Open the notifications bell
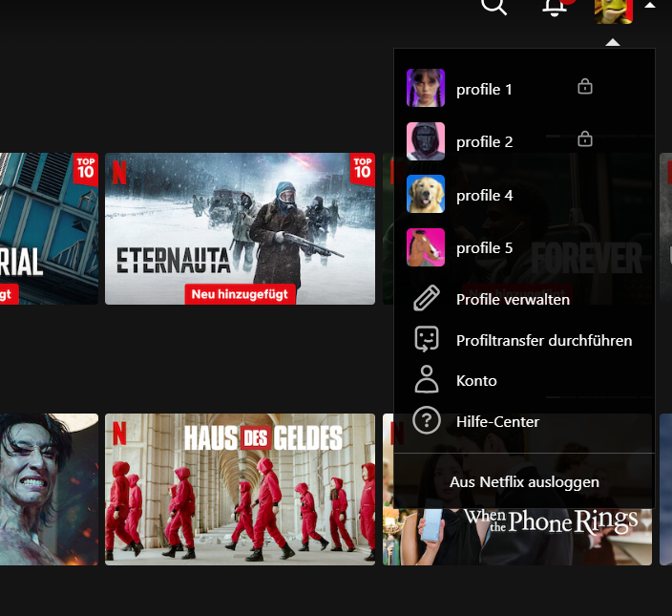 tap(555, 7)
